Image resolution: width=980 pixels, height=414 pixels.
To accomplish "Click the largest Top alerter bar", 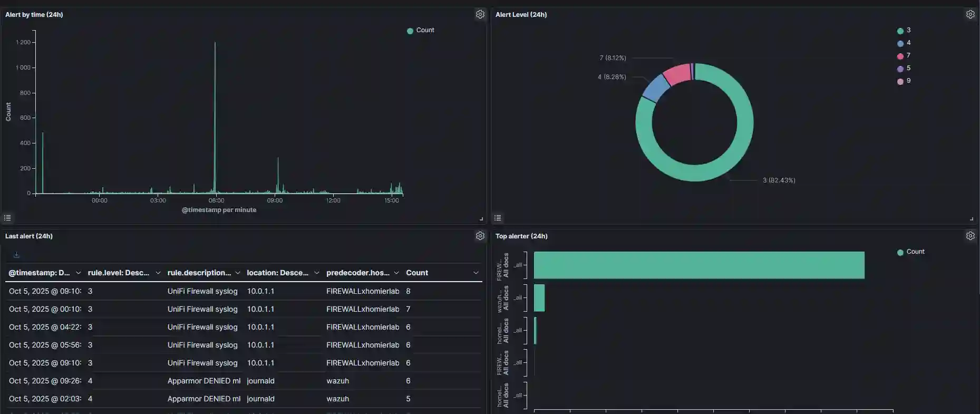I will click(699, 265).
